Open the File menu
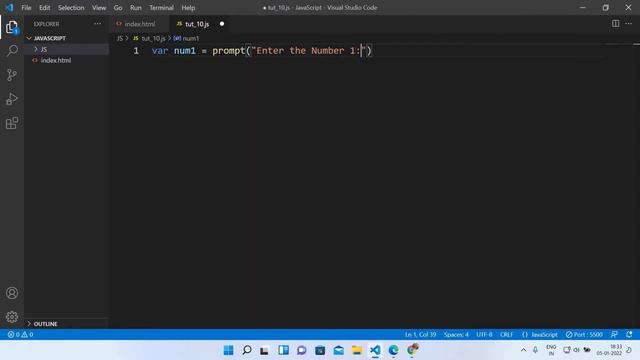 click(x=26, y=8)
